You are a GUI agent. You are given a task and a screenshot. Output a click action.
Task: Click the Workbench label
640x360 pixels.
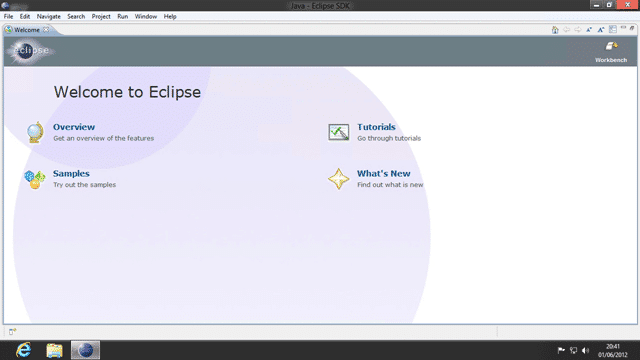pyautogui.click(x=611, y=60)
